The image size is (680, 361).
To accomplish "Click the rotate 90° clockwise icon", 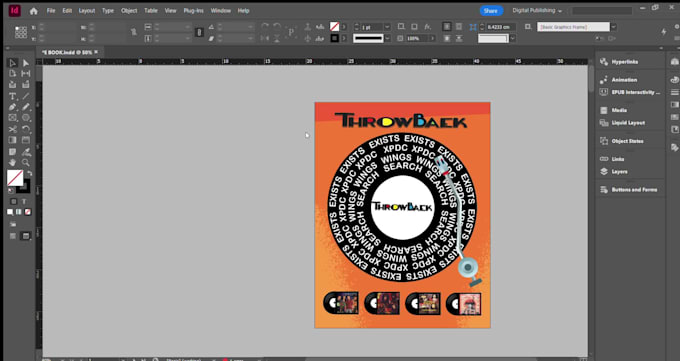I will tap(265, 27).
